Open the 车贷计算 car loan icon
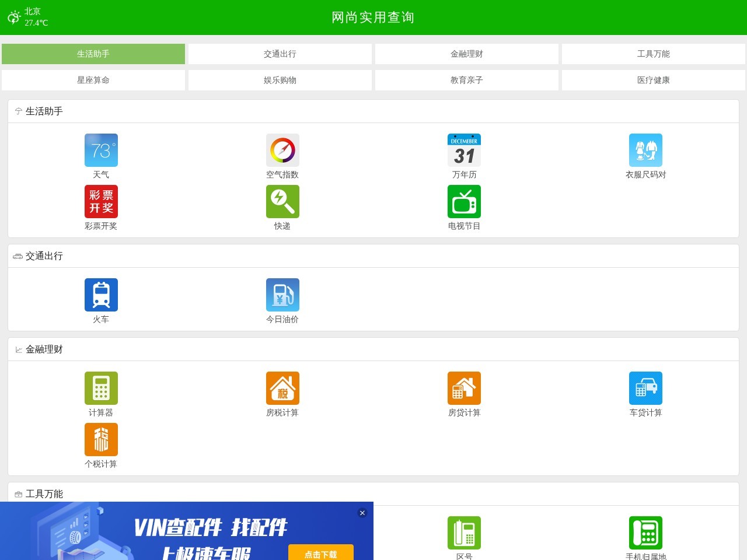Image resolution: width=747 pixels, height=560 pixels. tap(645, 388)
